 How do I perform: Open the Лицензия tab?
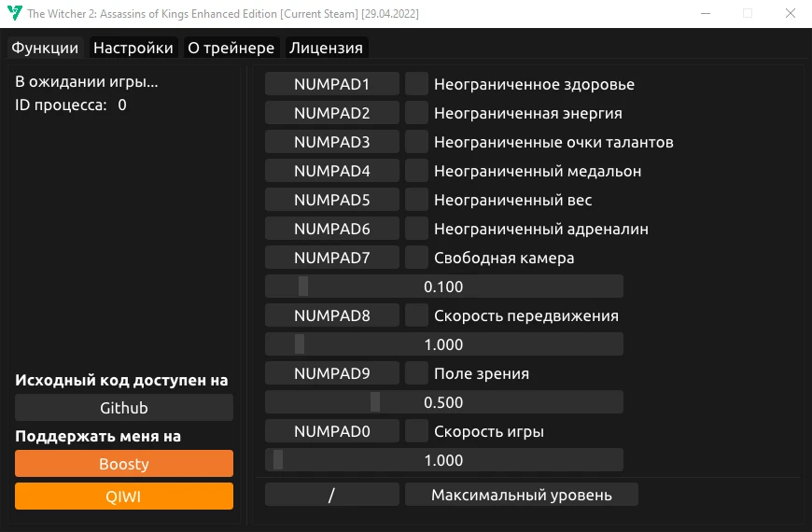327,48
